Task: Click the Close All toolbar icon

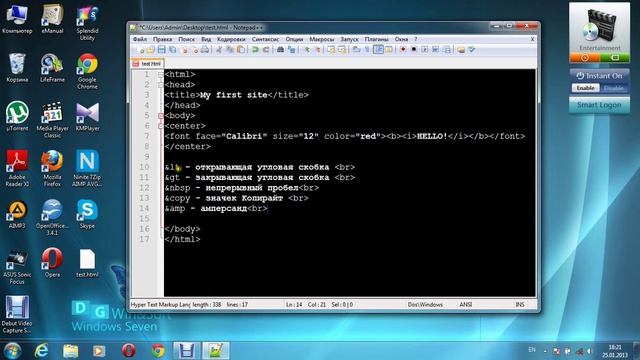Action: (x=196, y=49)
